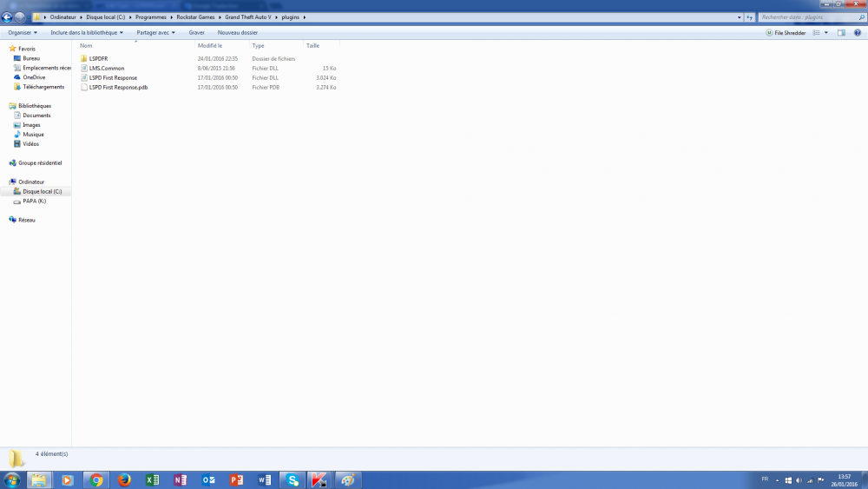Screen dimensions: 868x489
Task: Refresh the plugins folder view
Action: 750,17
